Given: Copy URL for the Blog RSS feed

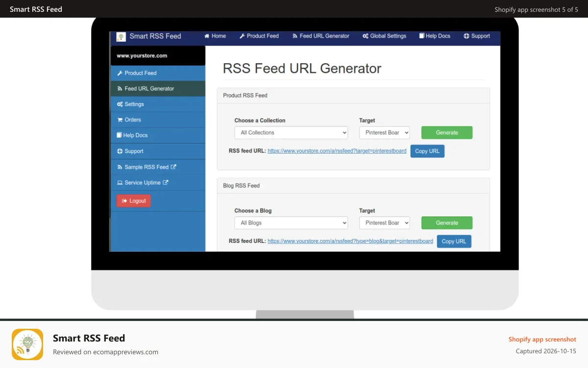Looking at the screenshot, I should pos(454,241).
